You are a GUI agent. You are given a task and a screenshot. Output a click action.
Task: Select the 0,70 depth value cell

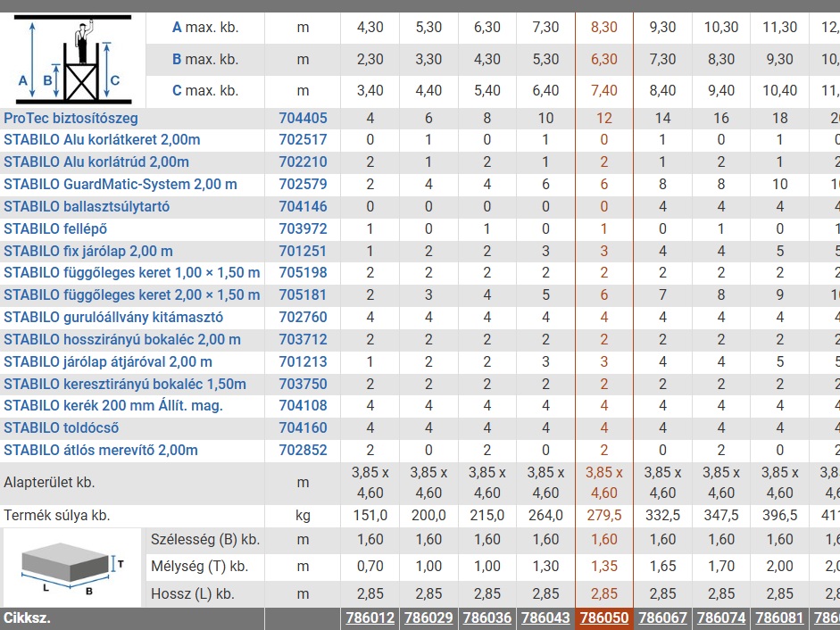coord(370,567)
